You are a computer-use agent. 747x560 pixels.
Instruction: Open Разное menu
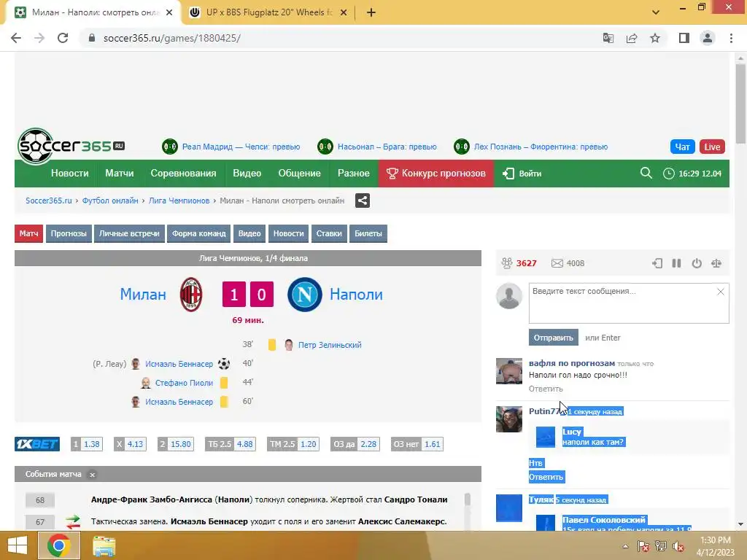pos(354,174)
